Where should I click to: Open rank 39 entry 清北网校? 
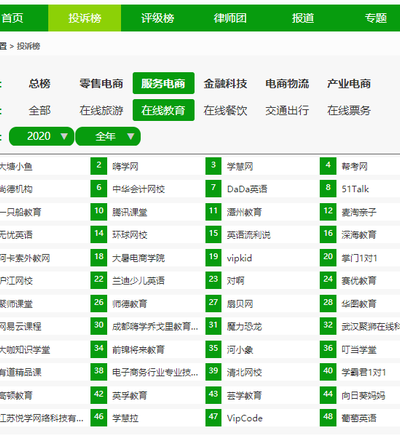point(244,372)
